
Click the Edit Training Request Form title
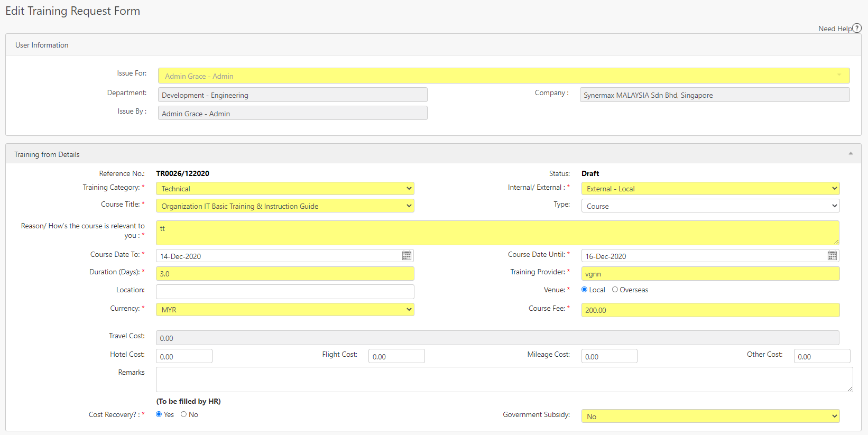[x=72, y=11]
